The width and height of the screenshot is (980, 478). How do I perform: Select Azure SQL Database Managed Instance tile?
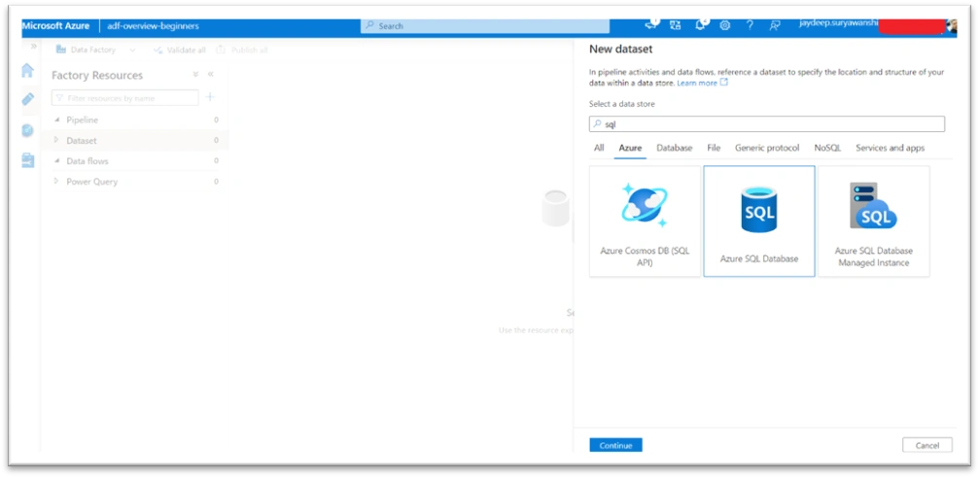(x=874, y=222)
